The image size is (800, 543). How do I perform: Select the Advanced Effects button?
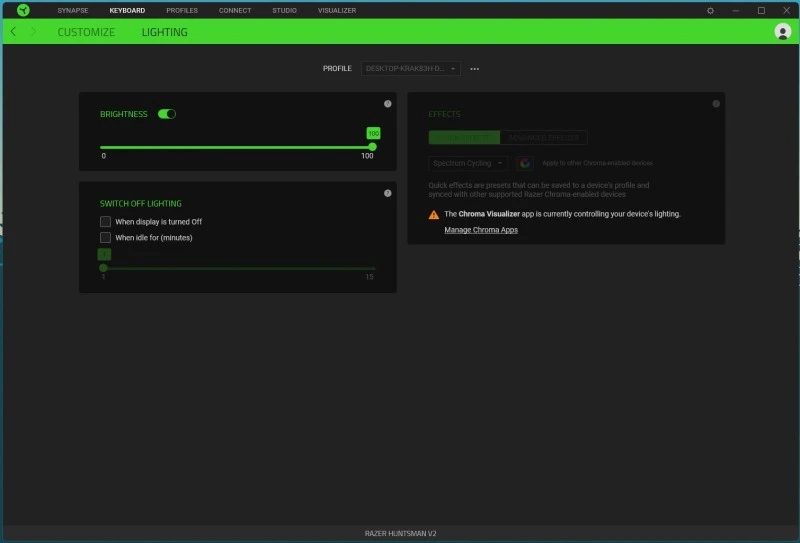coord(543,138)
